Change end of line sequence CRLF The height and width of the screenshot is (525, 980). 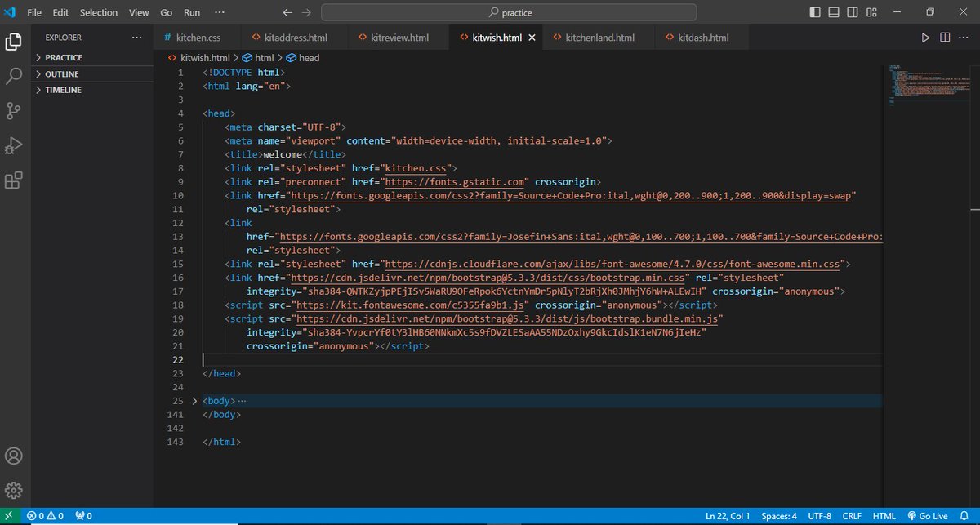tap(852, 516)
